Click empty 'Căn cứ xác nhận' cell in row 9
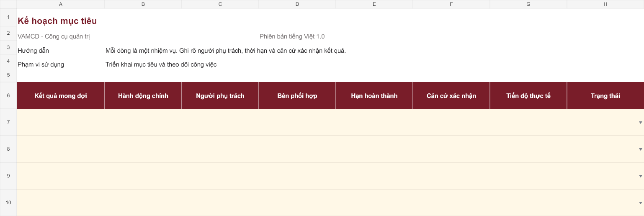Viewport: 644px width, 216px height. coord(451,176)
